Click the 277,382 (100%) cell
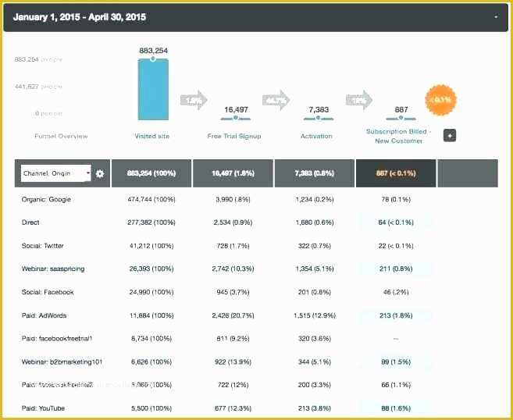 (151, 222)
